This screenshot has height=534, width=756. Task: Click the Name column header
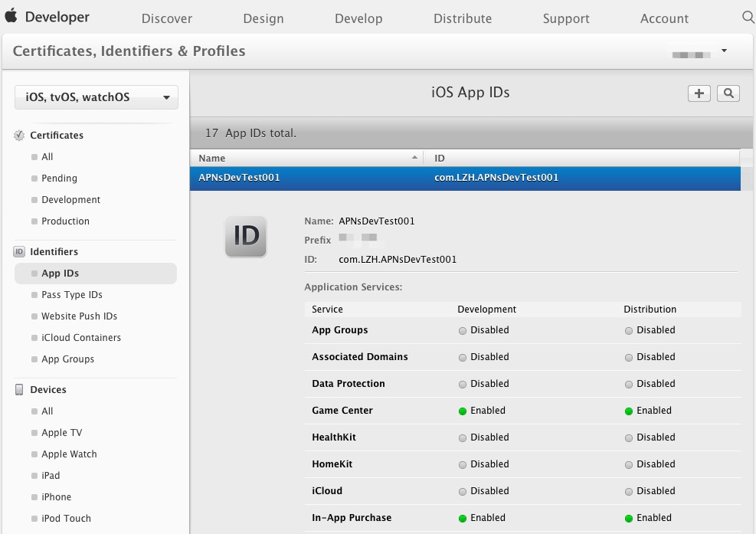click(x=306, y=158)
